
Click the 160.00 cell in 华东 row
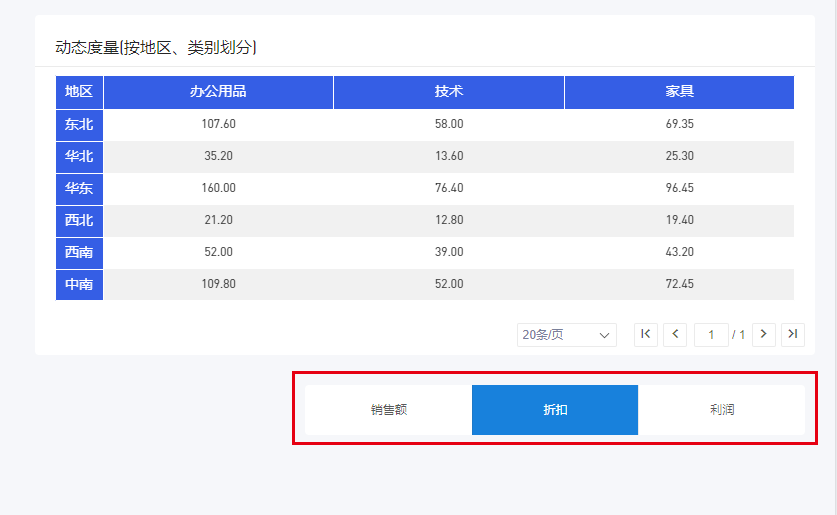[218, 188]
